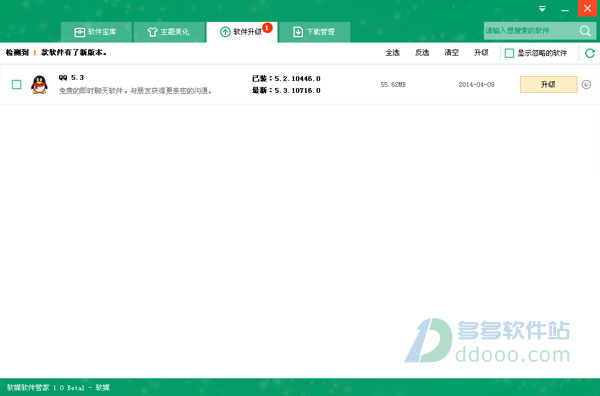This screenshot has height=396, width=600.
Task: Minimize the software manager window
Action: pos(565,10)
